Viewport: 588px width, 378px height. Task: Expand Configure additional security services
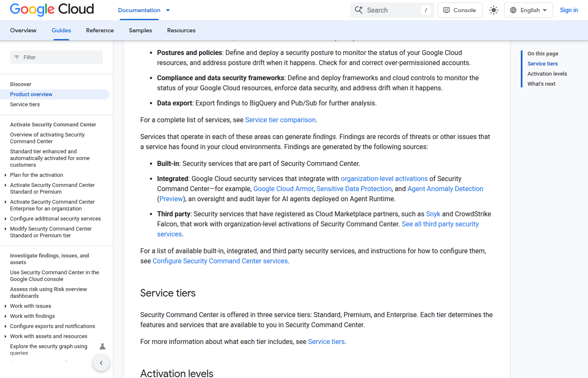pos(5,219)
